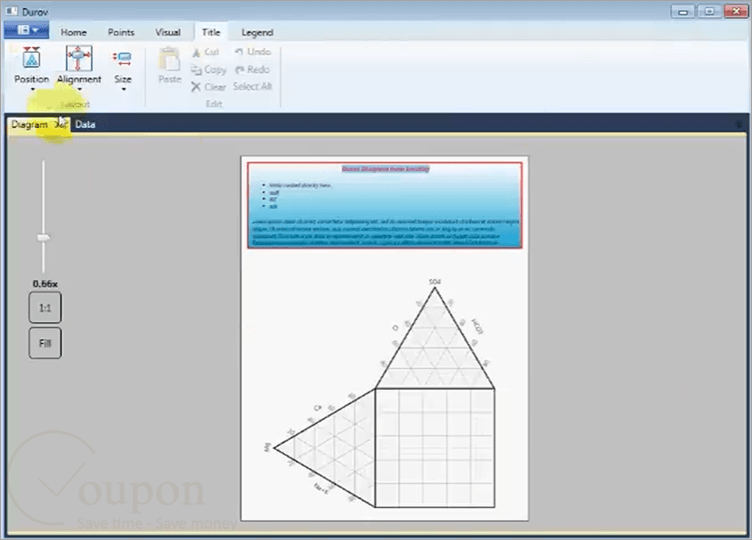Click the diagram title text block
Screen dimensions: 752x540
[x=385, y=205]
